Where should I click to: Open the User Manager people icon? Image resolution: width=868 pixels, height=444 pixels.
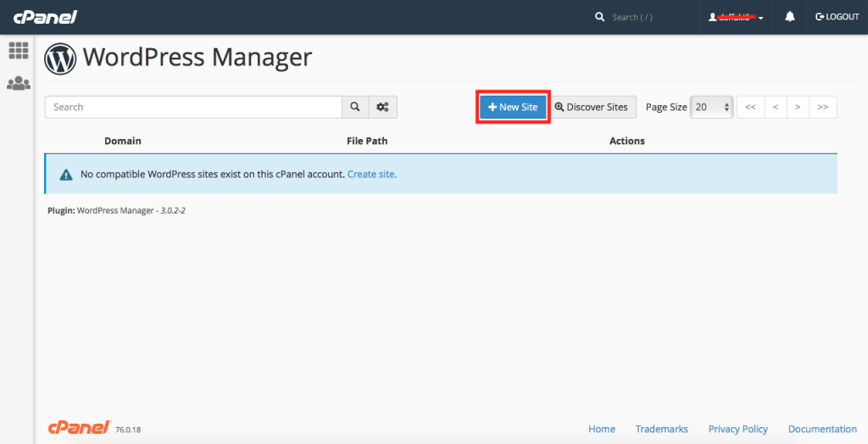(19, 84)
